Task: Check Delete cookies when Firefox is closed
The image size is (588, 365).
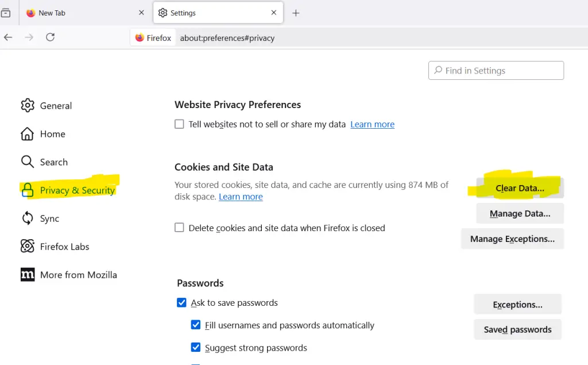Action: [x=179, y=228]
